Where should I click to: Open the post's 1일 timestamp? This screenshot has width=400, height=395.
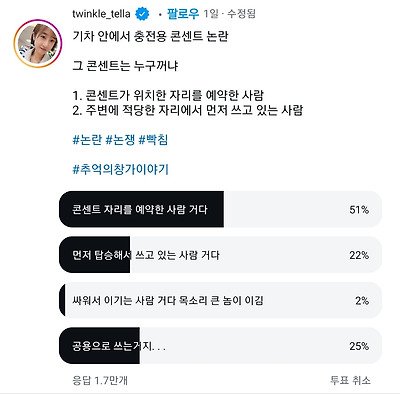point(211,14)
